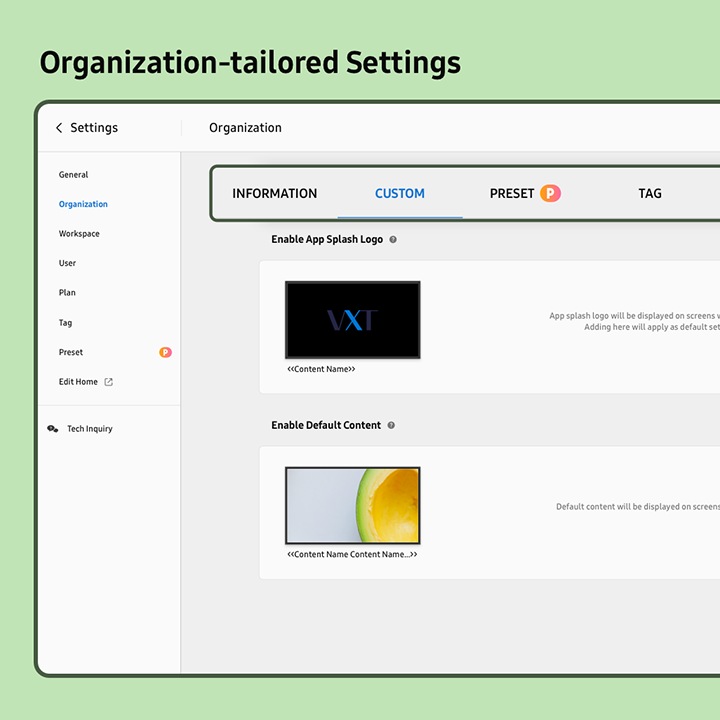Click help icon next to Enable App Splash Logo
This screenshot has width=720, height=720.
[x=393, y=240]
